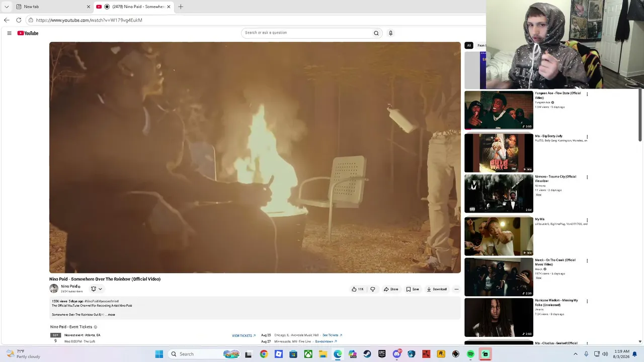The image size is (644, 362).
Task: Click the #NinoPaid hashtag in the description
Action: (91, 301)
